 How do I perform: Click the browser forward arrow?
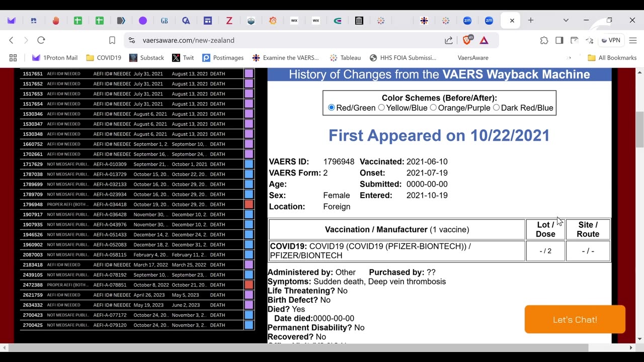(26, 40)
